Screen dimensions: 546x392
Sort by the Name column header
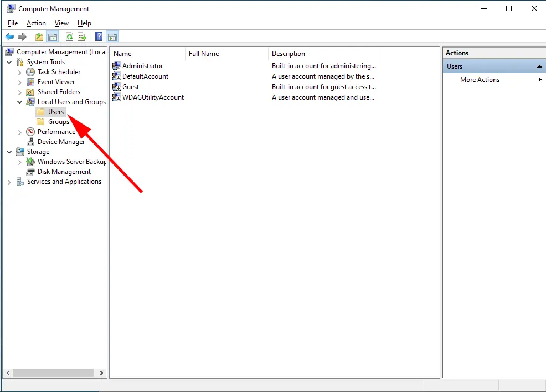pos(148,54)
